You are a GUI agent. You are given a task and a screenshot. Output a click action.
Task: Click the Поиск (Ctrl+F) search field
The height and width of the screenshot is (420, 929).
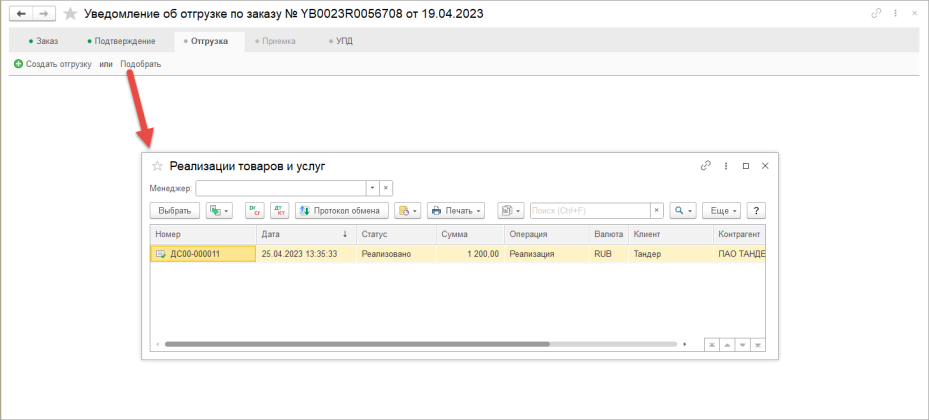tap(590, 210)
